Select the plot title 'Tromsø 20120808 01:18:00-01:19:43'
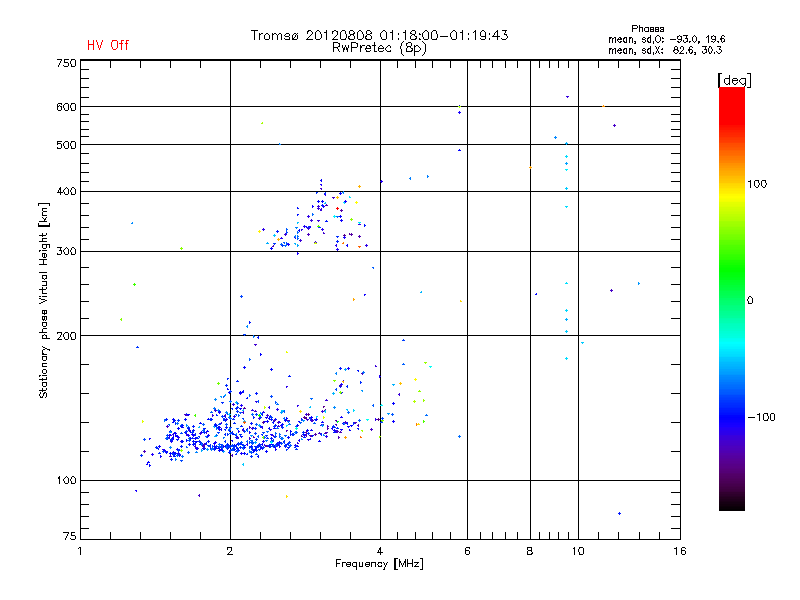This screenshot has height=600, width=800. click(x=379, y=35)
